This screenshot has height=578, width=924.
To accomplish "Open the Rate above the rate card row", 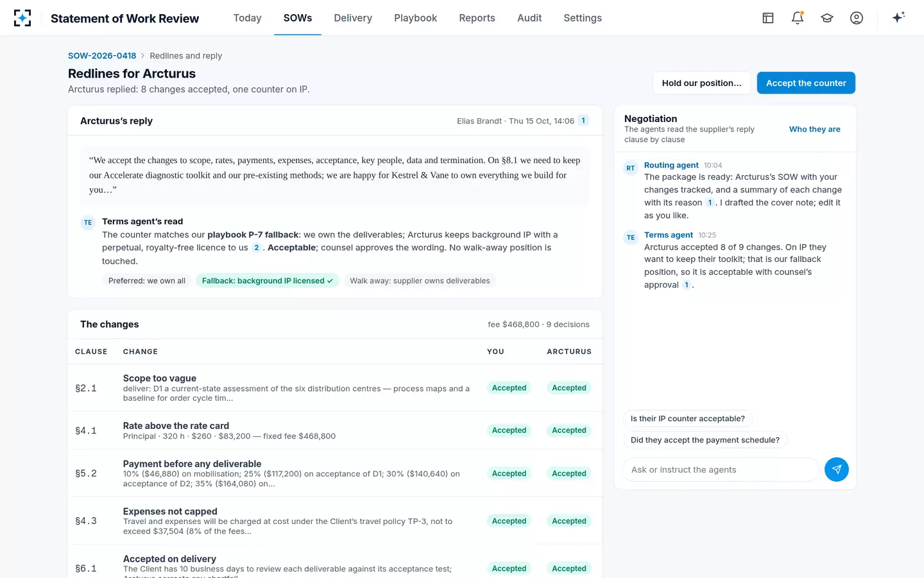I will pos(335,430).
